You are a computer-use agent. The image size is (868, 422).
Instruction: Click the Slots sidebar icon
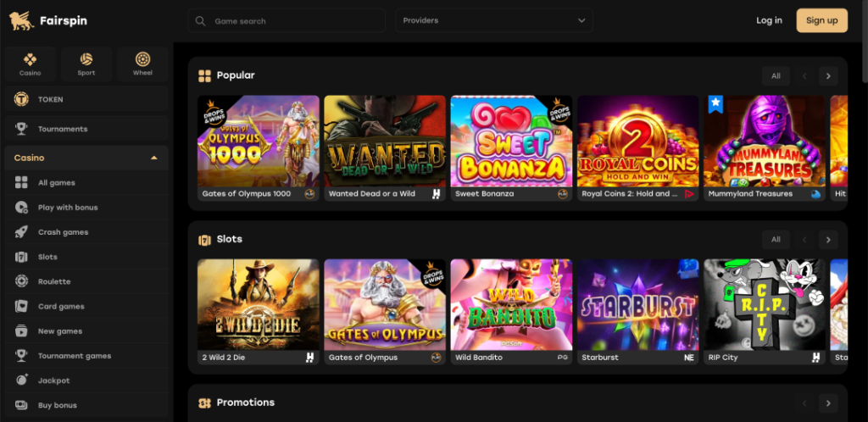click(21, 257)
